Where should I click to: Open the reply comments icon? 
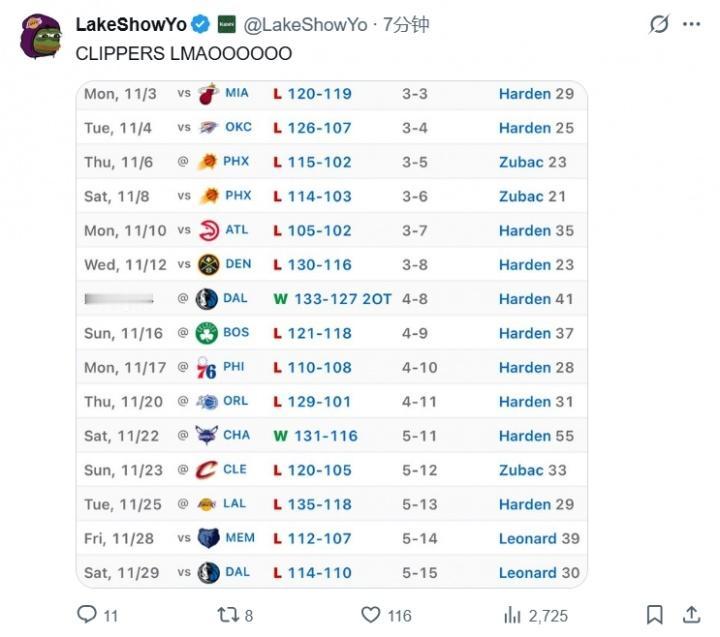(87, 614)
